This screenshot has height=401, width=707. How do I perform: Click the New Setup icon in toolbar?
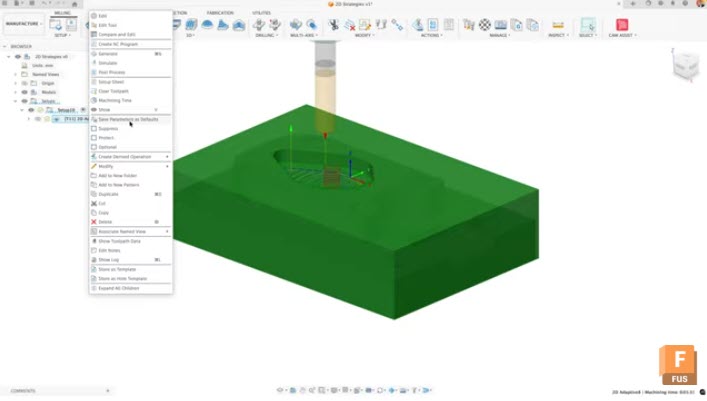click(x=56, y=24)
